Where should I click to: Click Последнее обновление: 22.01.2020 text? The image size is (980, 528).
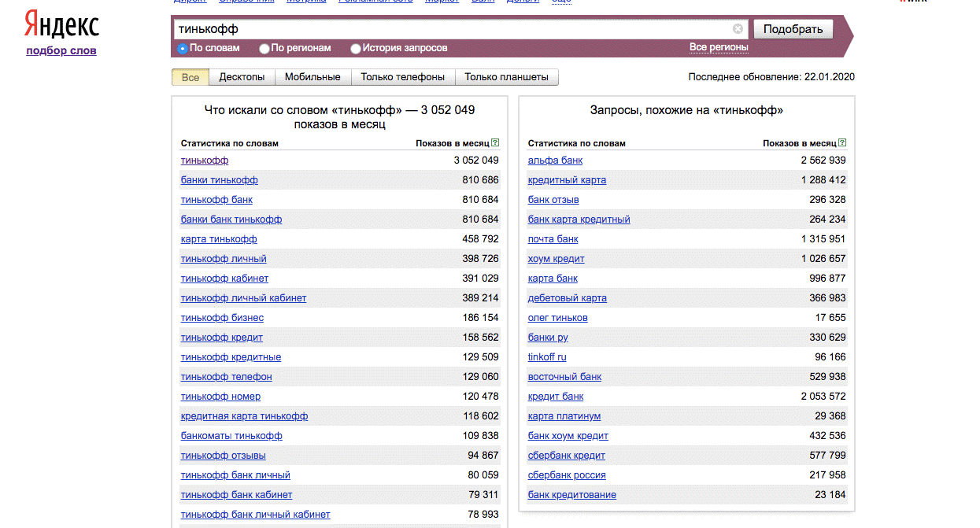[x=771, y=77]
